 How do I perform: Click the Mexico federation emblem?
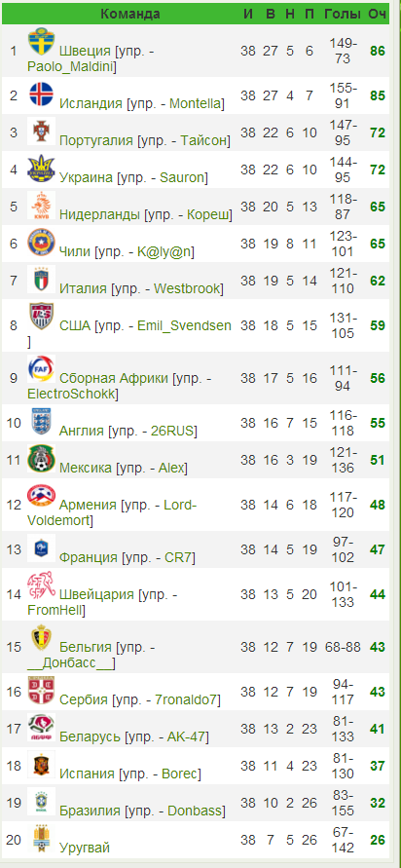41,459
